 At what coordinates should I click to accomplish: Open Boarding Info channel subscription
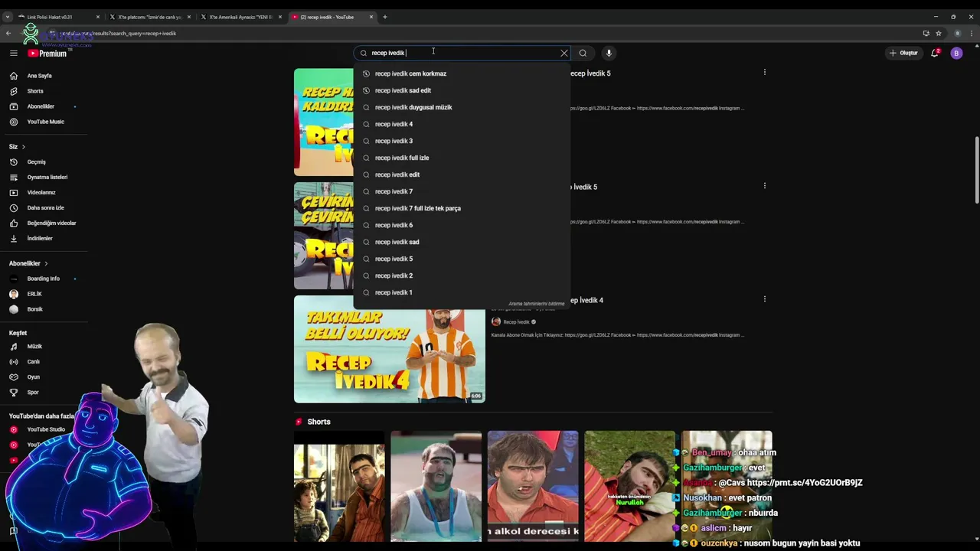44,279
